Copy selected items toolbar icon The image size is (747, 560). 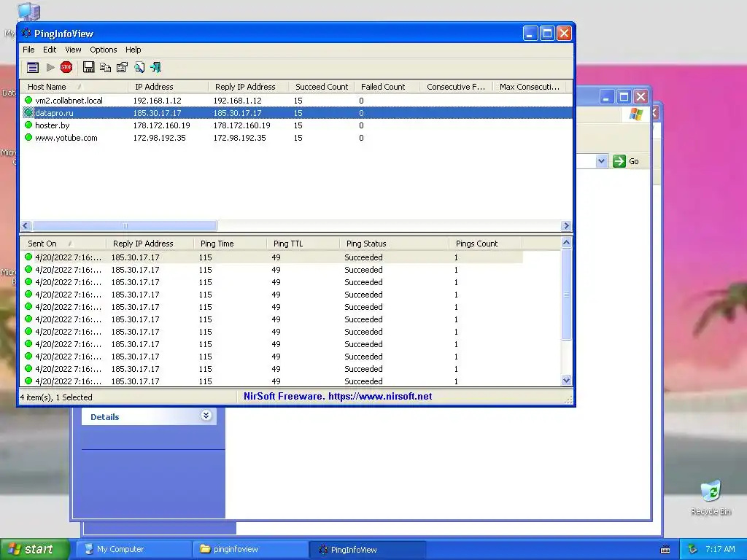pyautogui.click(x=105, y=68)
